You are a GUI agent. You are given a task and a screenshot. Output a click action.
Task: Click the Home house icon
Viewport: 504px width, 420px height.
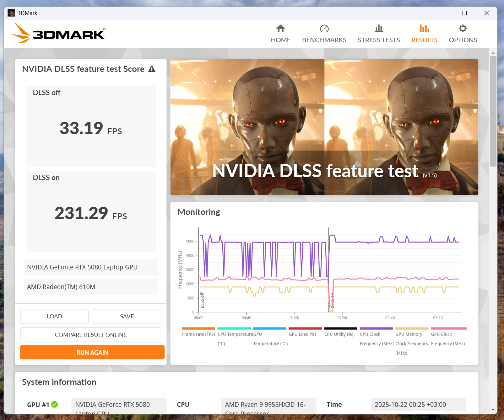click(x=280, y=29)
